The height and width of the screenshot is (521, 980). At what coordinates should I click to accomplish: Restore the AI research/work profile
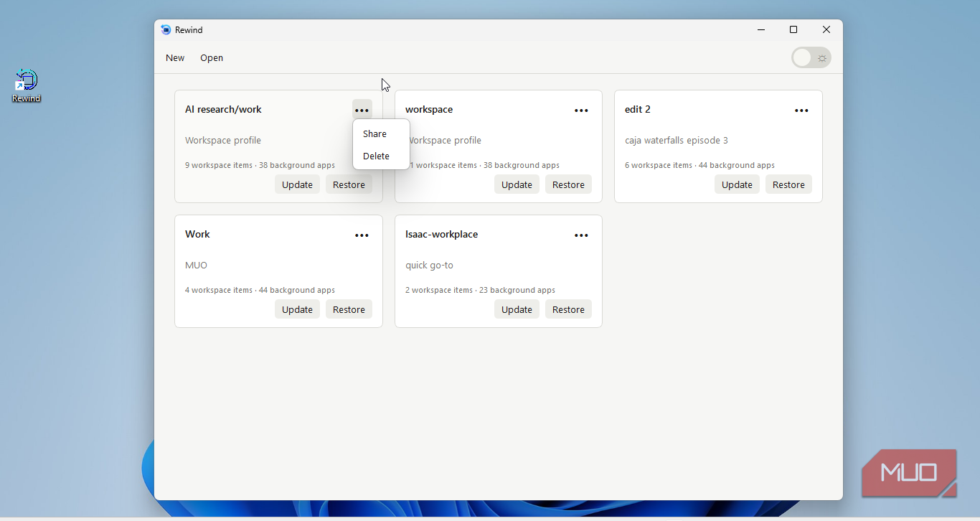[x=349, y=184]
